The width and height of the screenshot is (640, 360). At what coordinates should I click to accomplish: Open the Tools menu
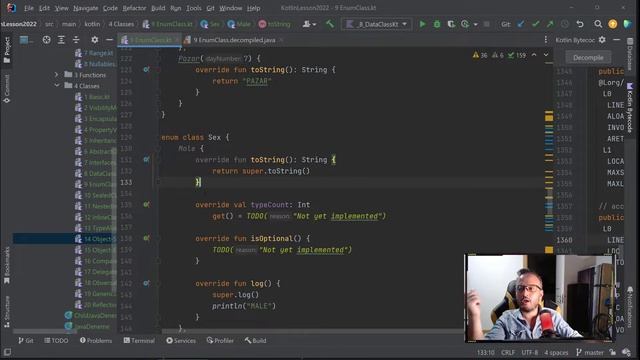click(193, 8)
